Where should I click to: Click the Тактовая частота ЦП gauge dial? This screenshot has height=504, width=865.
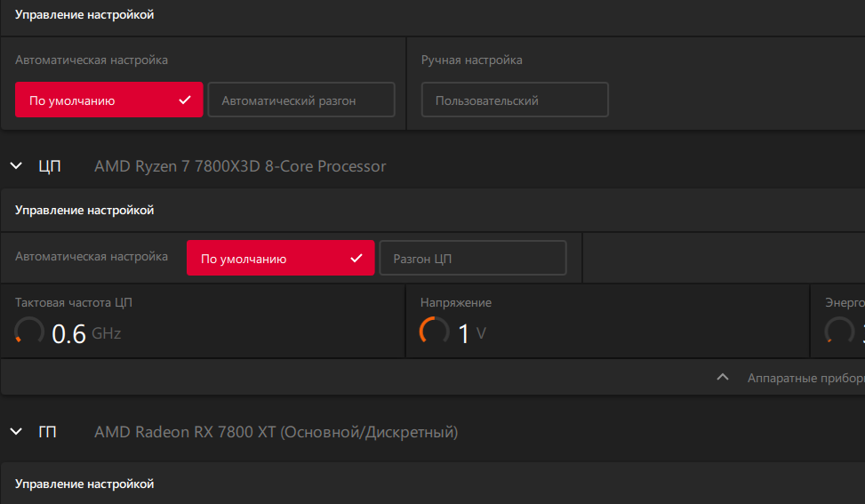click(28, 332)
